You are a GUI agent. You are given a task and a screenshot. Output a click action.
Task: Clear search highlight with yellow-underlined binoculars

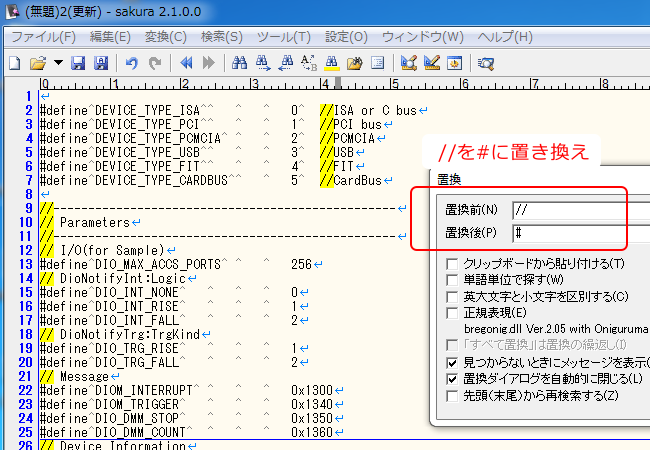(x=331, y=63)
